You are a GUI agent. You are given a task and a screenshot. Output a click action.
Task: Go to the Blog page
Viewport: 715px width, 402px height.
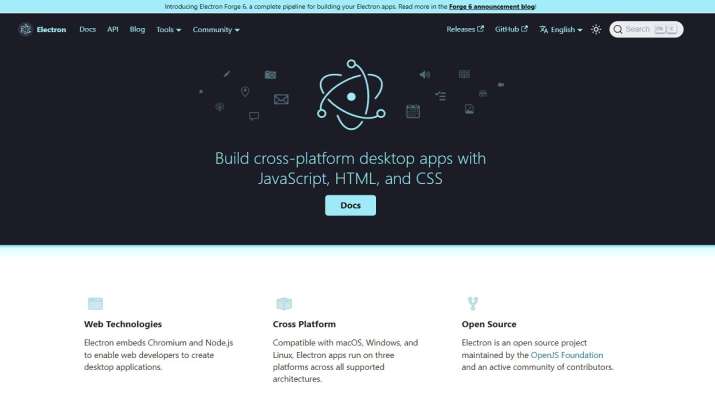tap(137, 29)
